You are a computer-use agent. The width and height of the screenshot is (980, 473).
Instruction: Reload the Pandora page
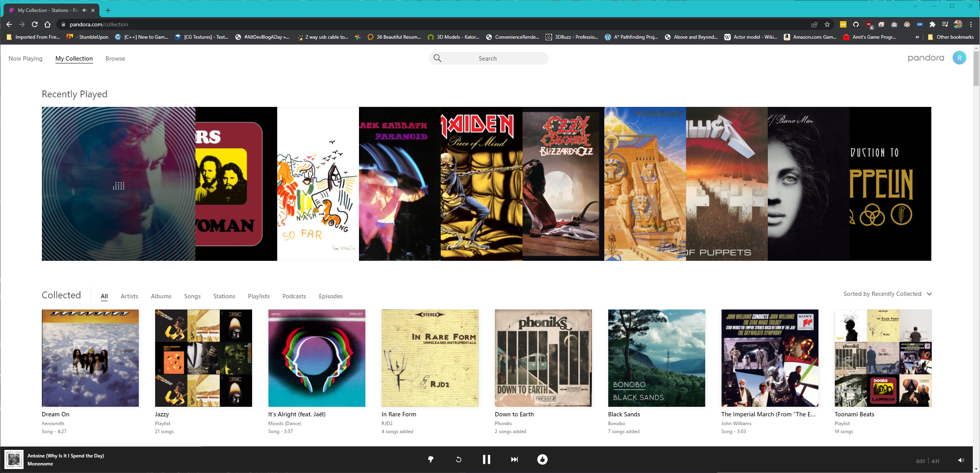pyautogui.click(x=35, y=24)
